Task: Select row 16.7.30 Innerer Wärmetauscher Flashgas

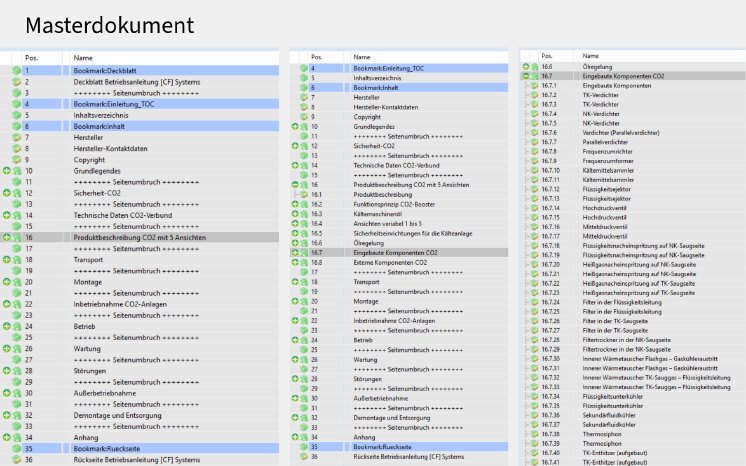Action: (x=633, y=359)
